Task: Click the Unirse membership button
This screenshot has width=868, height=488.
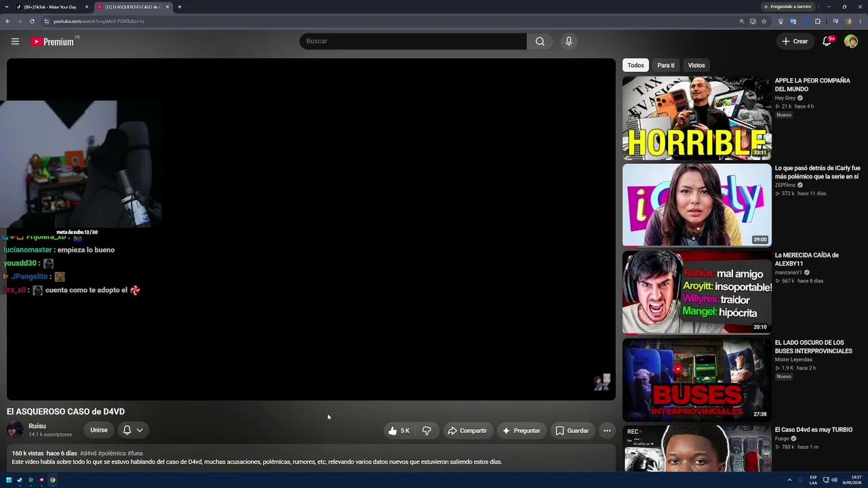Action: click(x=99, y=430)
